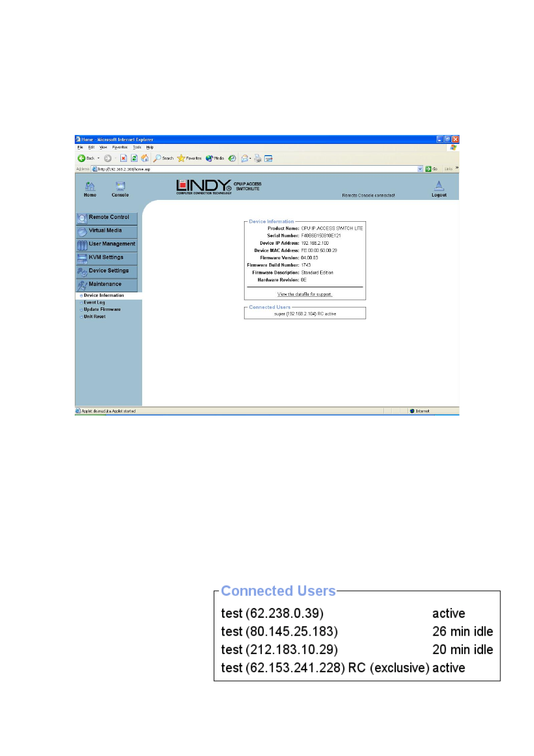Image resolution: width=534 pixels, height=756 pixels.
Task: Click the 'Applet ... started' status bar text
Action: [108, 411]
